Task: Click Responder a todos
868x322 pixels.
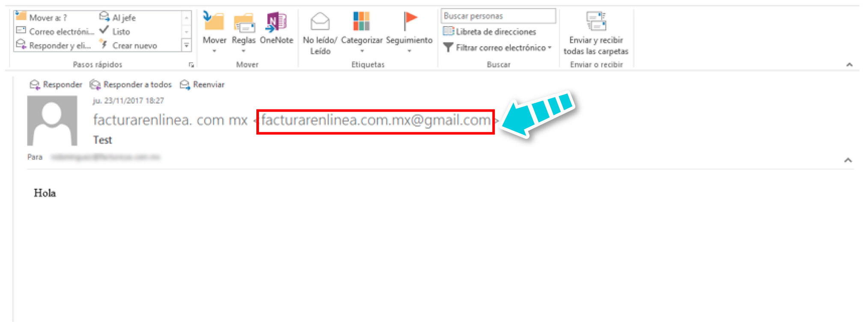Action: pos(131,85)
